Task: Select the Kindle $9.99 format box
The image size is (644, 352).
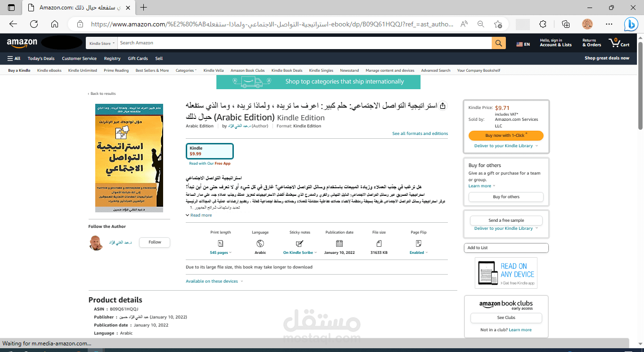Action: [x=210, y=151]
